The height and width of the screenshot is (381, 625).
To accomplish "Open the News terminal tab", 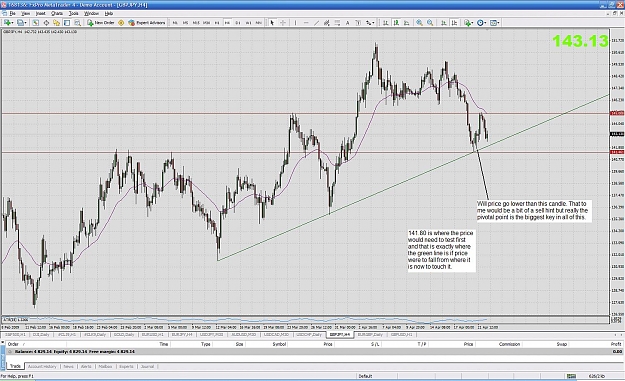I will point(69,366).
